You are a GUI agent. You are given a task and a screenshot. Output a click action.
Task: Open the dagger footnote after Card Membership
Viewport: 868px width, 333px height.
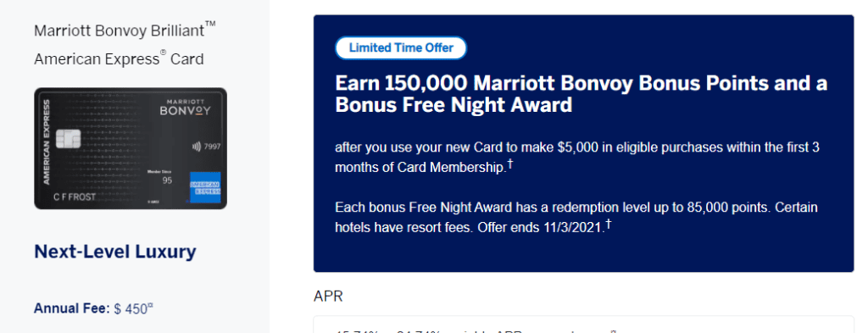pyautogui.click(x=509, y=164)
